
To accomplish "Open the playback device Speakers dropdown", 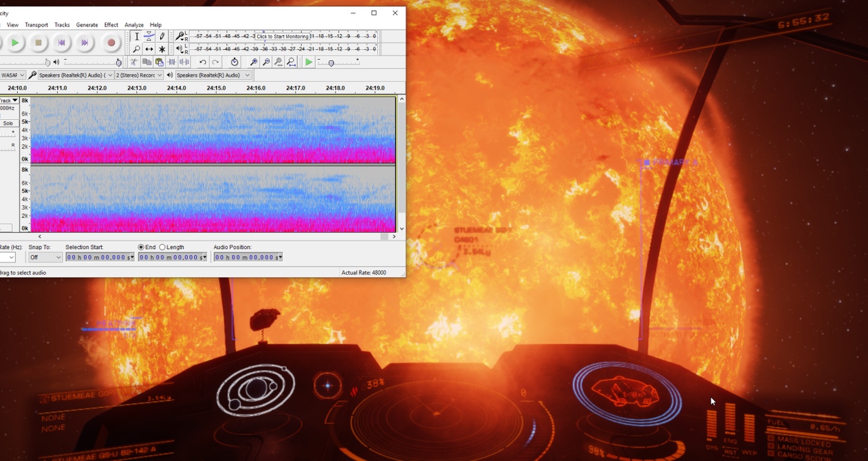I will point(213,75).
